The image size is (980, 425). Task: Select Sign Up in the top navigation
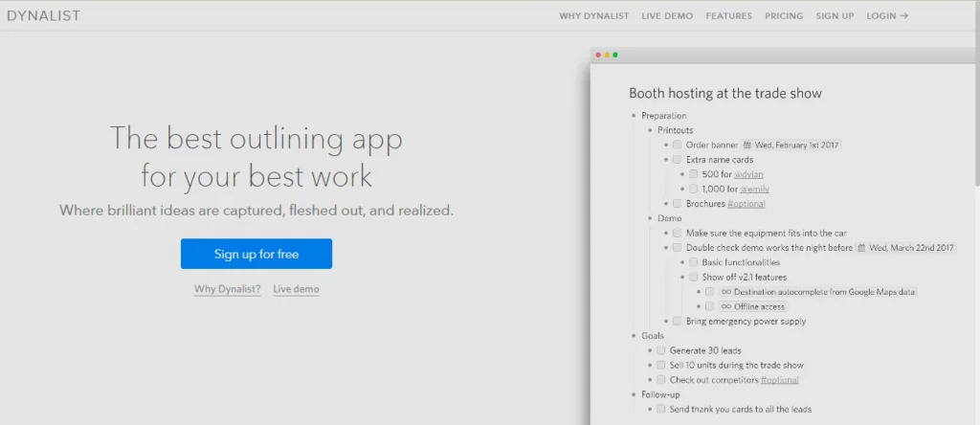point(835,16)
